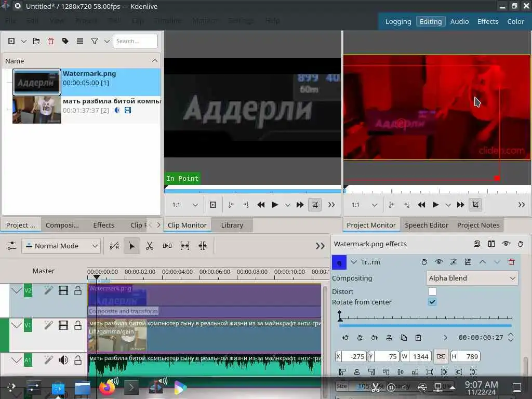532x399 pixels.
Task: Set zone out point in clip monitor
Action: tap(246, 205)
